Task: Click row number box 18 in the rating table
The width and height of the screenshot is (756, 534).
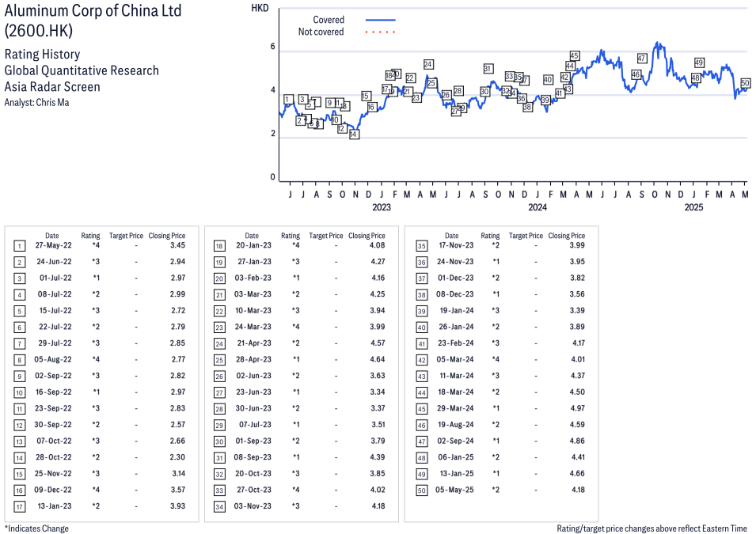Action: point(219,246)
